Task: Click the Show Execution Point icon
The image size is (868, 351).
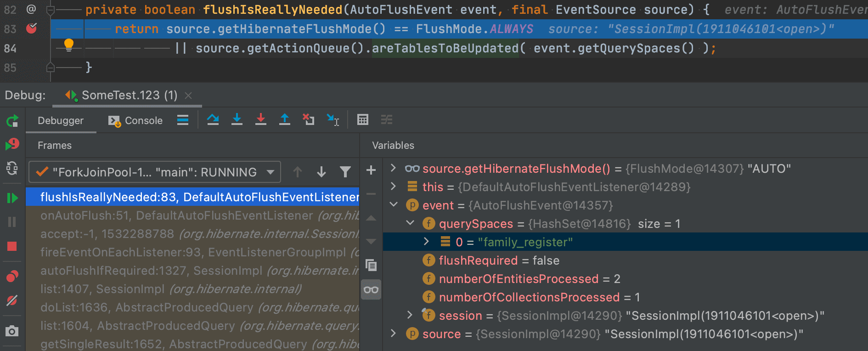Action: pos(183,120)
